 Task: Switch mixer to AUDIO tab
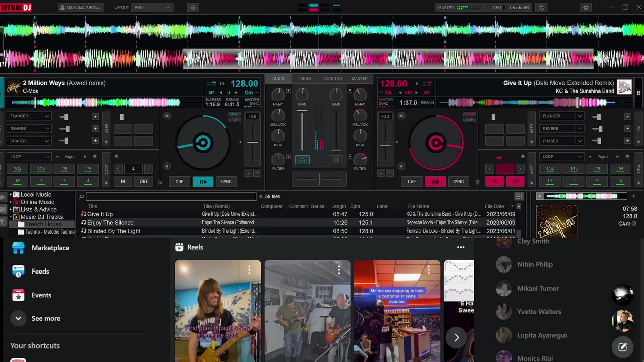click(278, 79)
